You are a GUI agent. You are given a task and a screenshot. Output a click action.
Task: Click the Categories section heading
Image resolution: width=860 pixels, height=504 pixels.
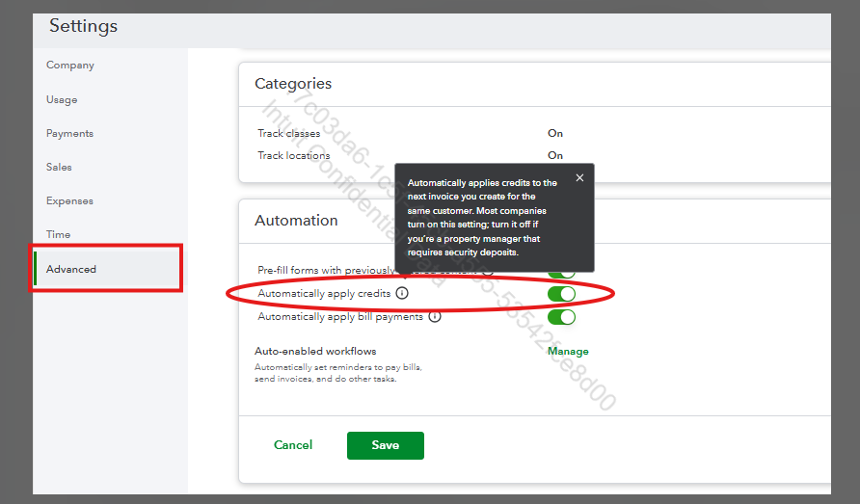click(293, 84)
